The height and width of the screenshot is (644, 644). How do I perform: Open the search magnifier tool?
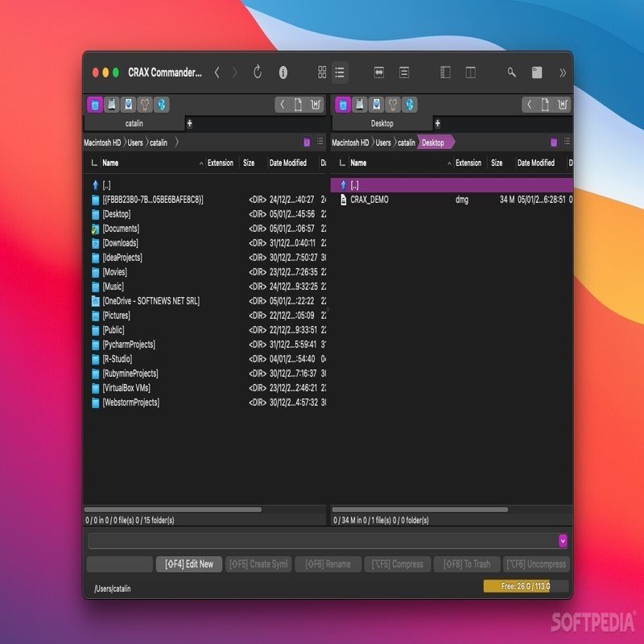pos(511,72)
